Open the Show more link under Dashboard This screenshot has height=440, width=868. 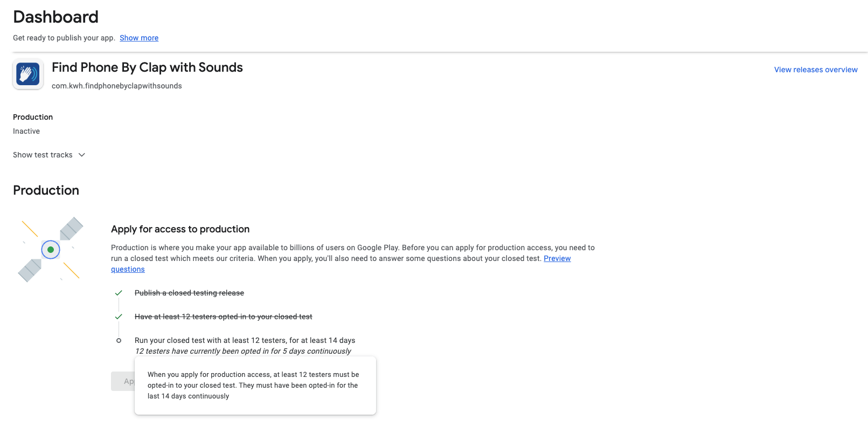[x=139, y=38]
